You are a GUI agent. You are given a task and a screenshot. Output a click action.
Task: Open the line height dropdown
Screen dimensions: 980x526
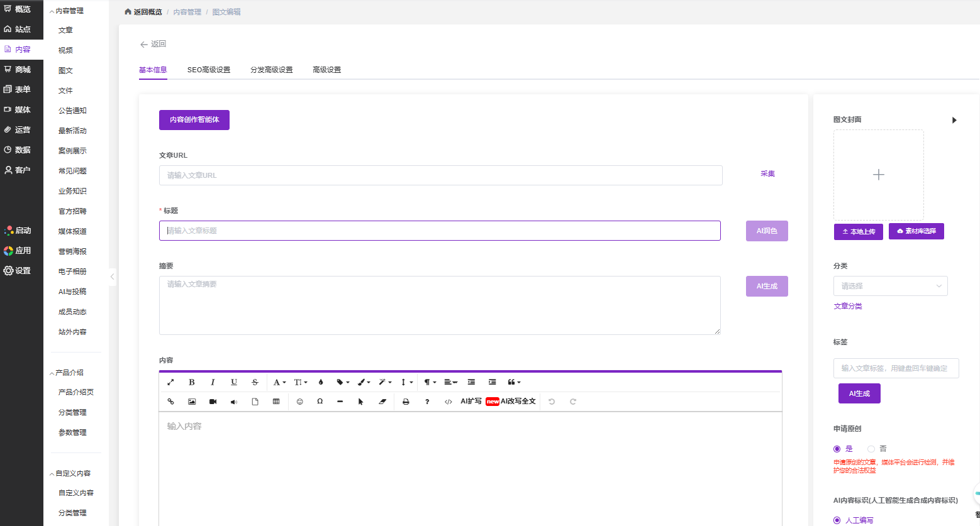[x=406, y=382]
